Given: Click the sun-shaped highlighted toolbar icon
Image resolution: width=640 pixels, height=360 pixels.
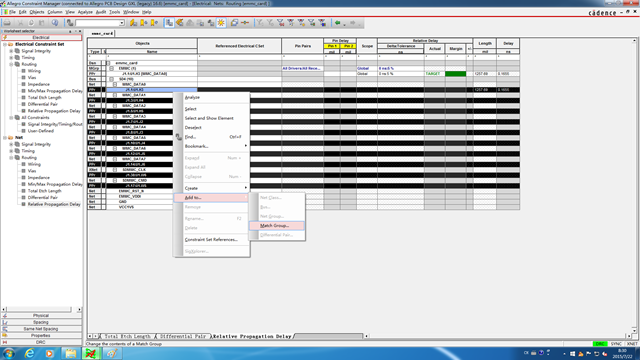Looking at the screenshot, I should tap(221, 23).
